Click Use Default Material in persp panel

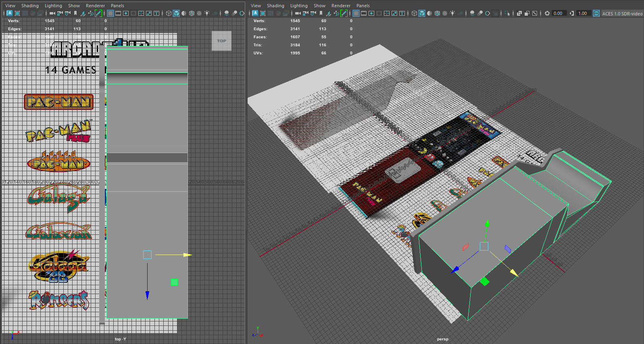429,13
